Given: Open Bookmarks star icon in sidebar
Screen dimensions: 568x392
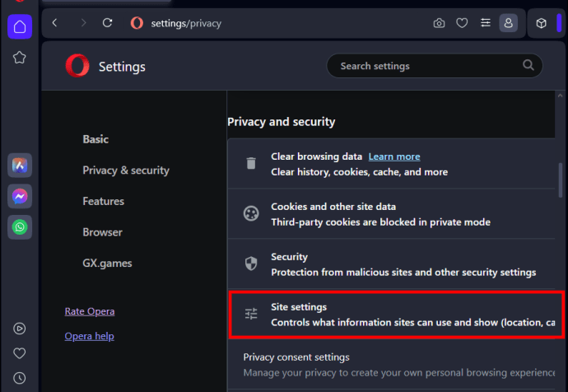Looking at the screenshot, I should pyautogui.click(x=20, y=58).
